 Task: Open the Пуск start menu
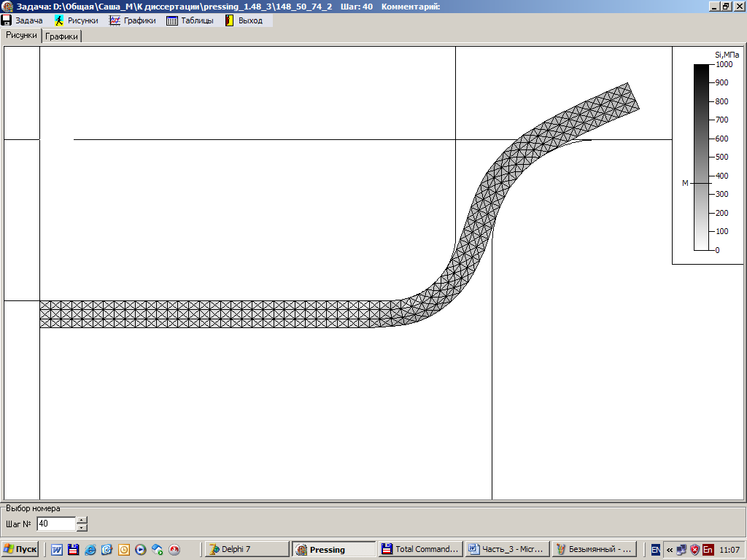pyautogui.click(x=20, y=549)
